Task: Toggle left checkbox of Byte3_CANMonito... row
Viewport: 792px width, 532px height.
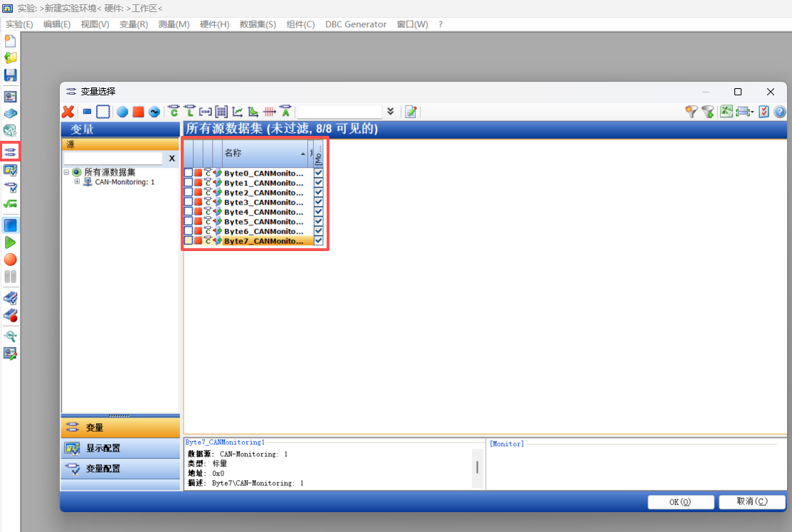Action: (188, 202)
